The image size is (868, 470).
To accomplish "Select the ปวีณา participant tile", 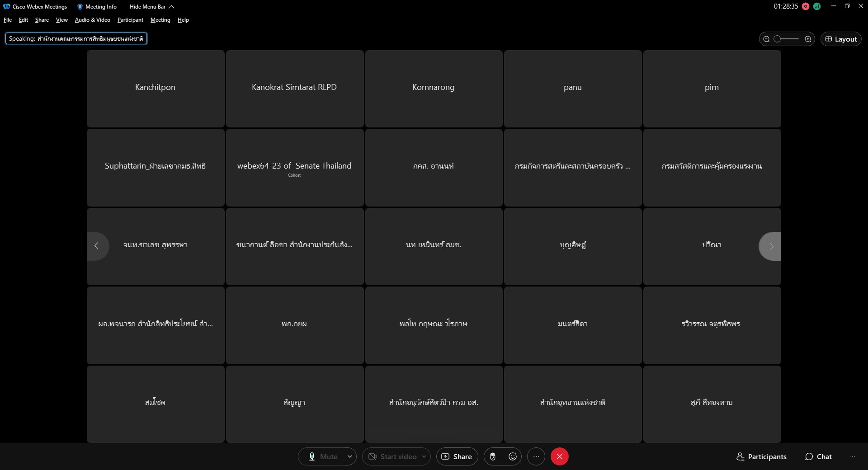I will 712,246.
